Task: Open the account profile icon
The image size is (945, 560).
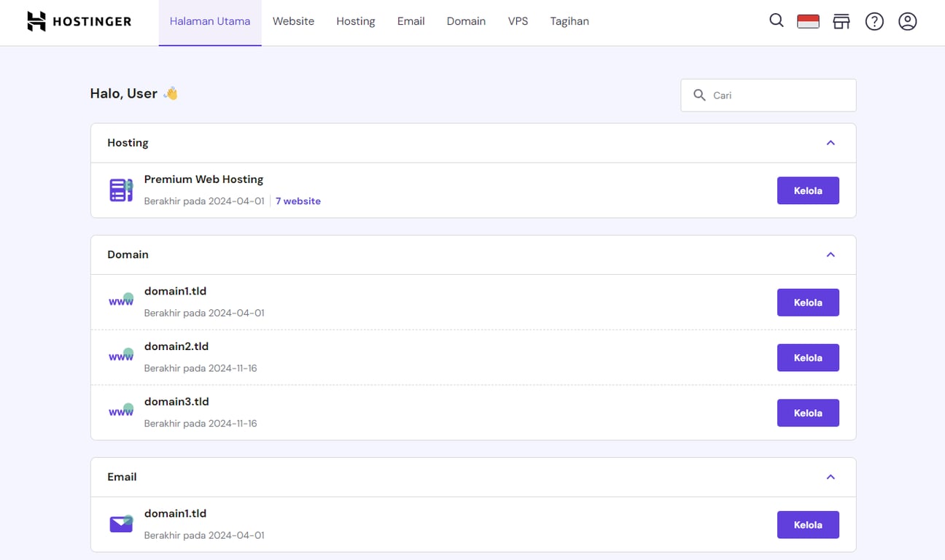Action: [907, 21]
